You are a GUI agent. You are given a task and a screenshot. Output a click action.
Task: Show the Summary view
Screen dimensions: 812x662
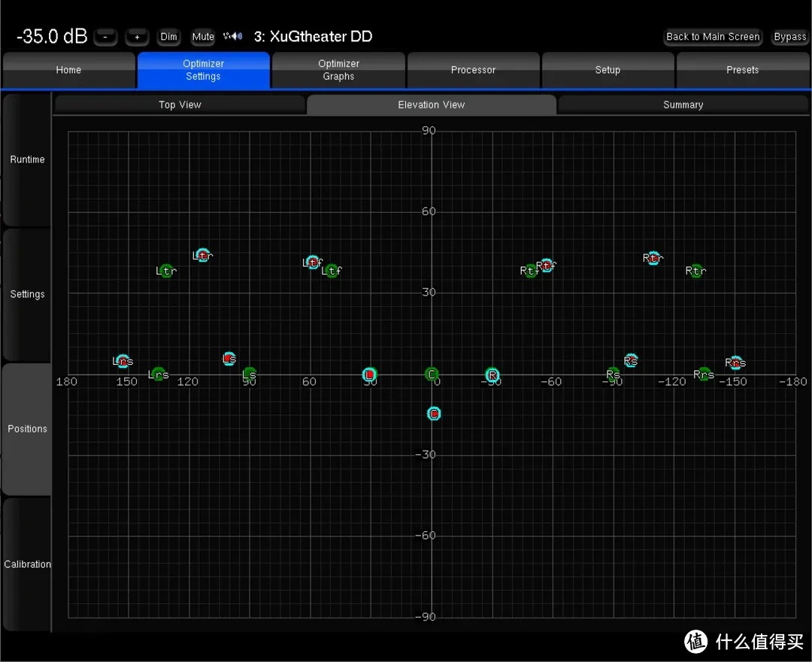(x=683, y=105)
